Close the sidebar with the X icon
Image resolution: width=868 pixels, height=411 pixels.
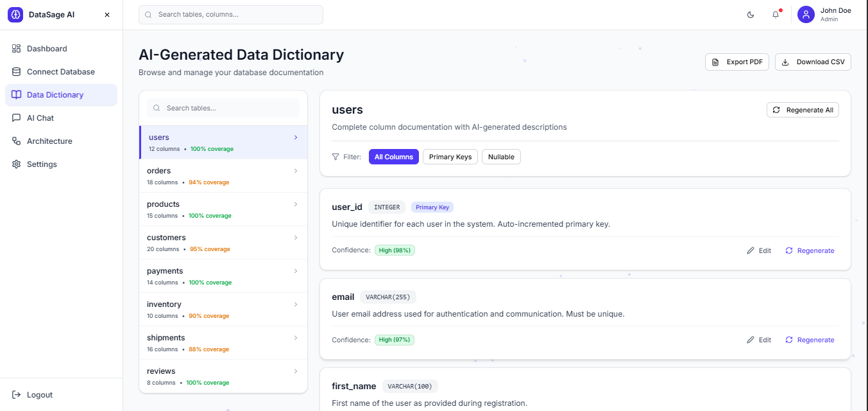[107, 15]
